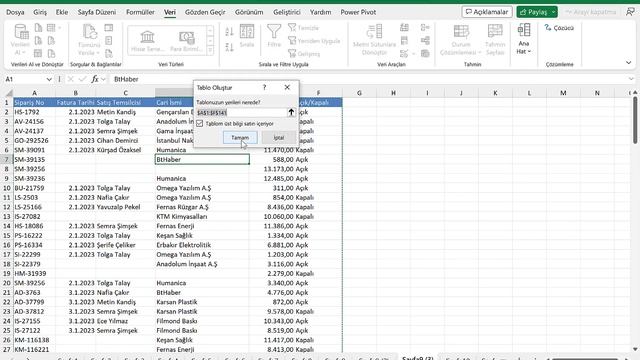Switch to the Geliştirici tab

pyautogui.click(x=287, y=12)
